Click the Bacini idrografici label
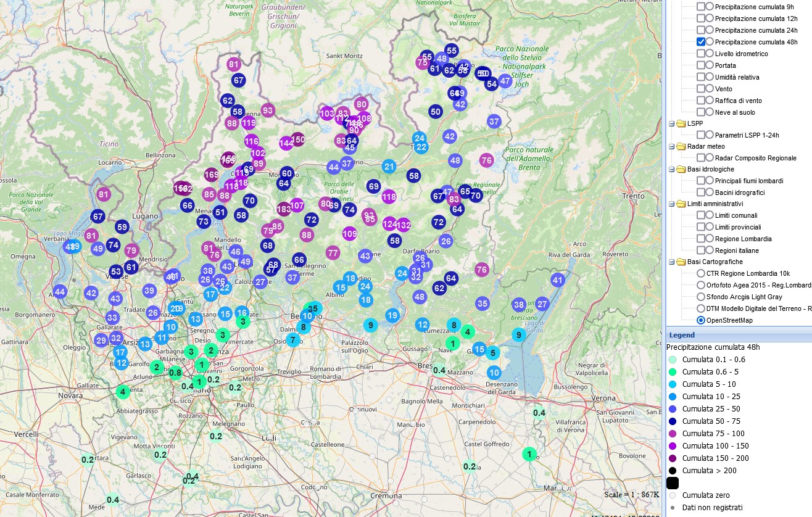This screenshot has width=812, height=517. (x=740, y=192)
